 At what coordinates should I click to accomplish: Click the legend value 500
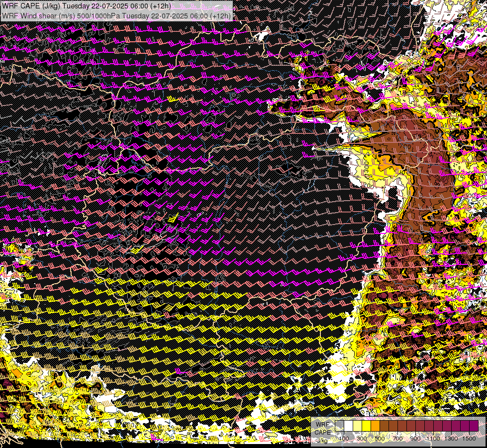tap(380, 439)
